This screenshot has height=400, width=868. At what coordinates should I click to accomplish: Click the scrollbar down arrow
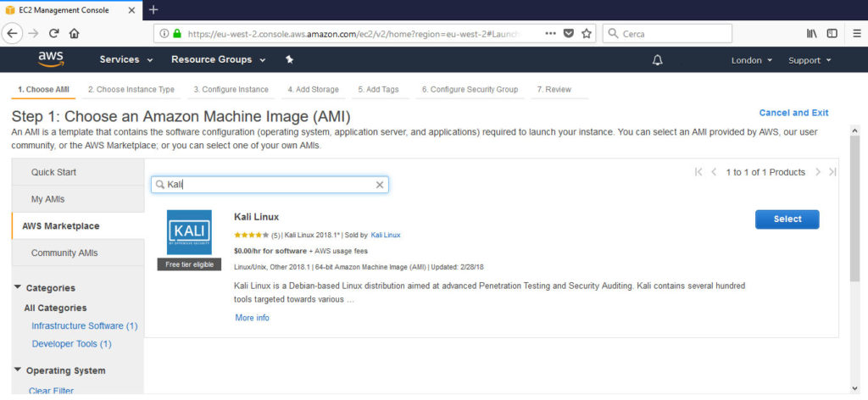854,387
